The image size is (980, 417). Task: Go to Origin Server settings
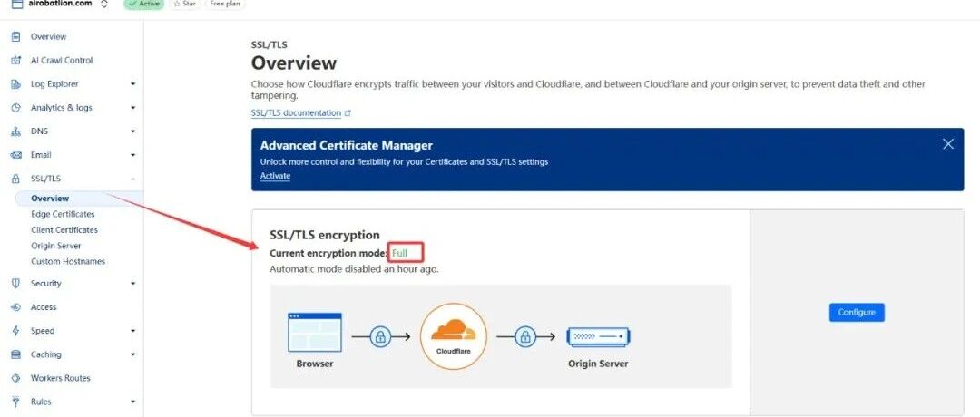55,246
